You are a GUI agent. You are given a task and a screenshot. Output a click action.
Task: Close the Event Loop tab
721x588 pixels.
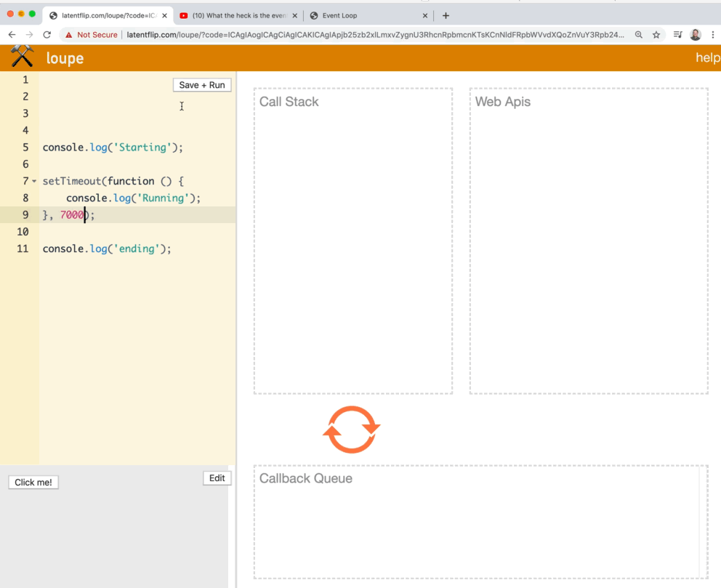point(425,15)
